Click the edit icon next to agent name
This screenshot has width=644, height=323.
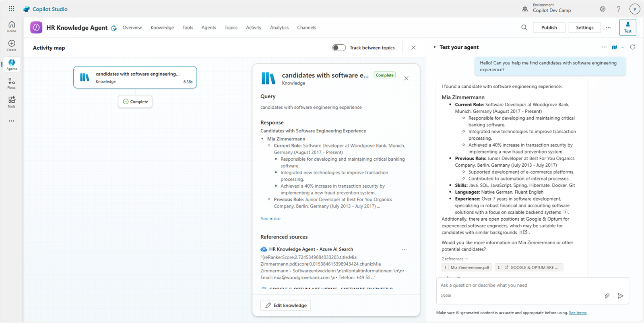[114, 28]
